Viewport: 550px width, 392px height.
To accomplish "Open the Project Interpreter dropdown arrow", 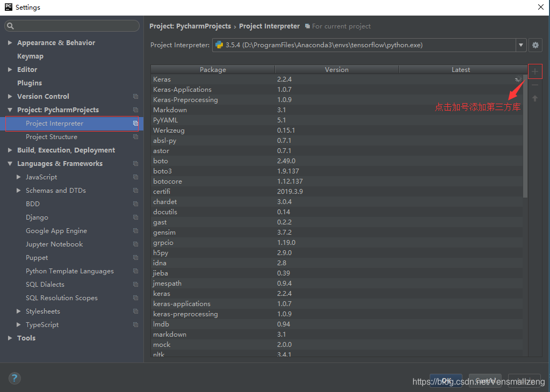I will point(521,45).
